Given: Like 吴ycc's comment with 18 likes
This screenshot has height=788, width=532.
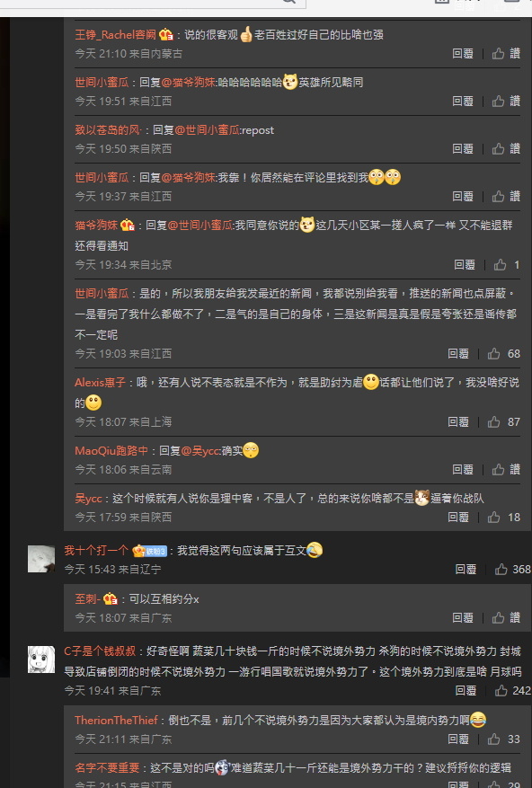Looking at the screenshot, I should pos(504,517).
